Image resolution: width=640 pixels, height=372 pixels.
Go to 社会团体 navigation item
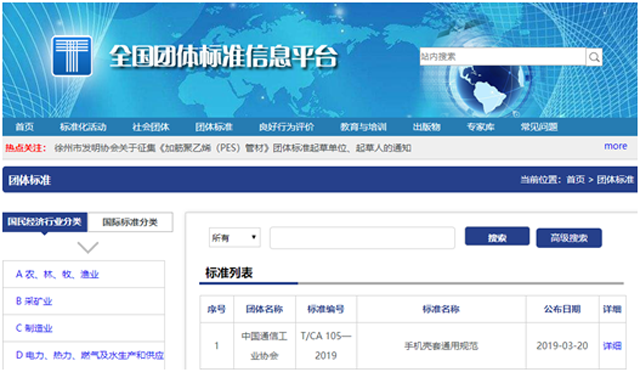click(x=151, y=127)
